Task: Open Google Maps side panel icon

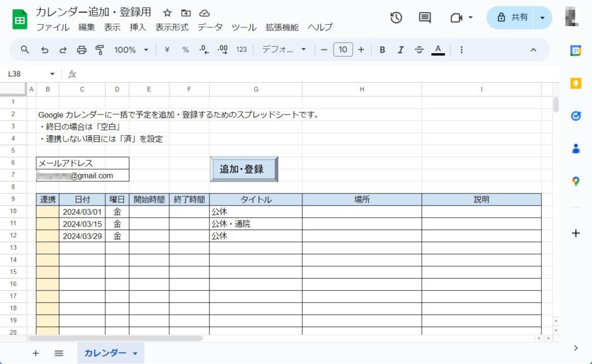Action: point(575,181)
